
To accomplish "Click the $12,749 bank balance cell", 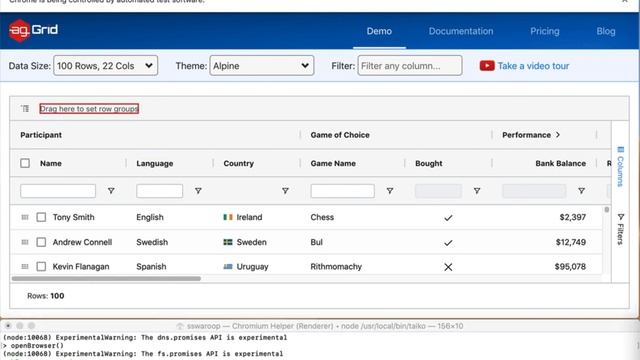I will 571,242.
